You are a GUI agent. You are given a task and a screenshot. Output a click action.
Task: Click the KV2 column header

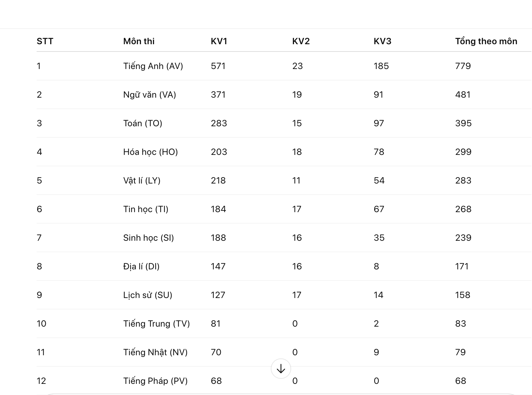(301, 41)
